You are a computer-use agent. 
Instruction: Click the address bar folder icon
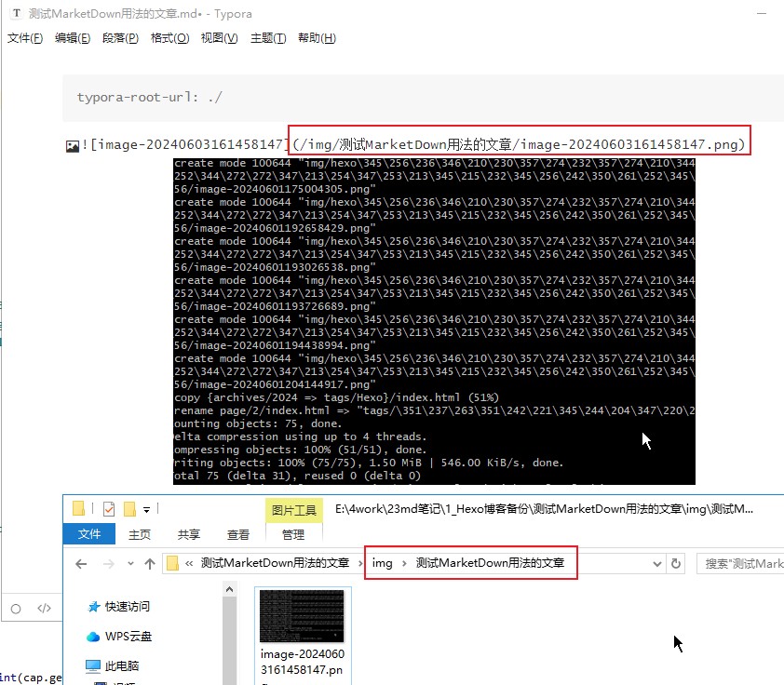[173, 564]
